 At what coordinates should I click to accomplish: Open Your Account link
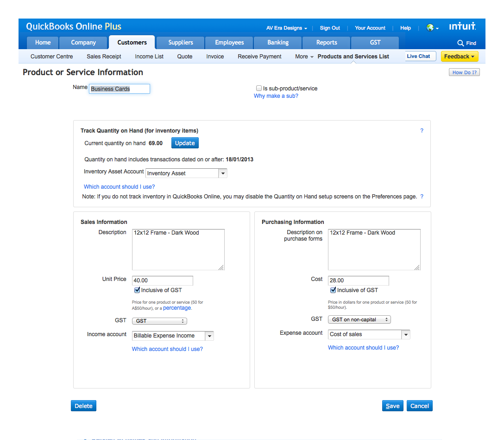[370, 28]
